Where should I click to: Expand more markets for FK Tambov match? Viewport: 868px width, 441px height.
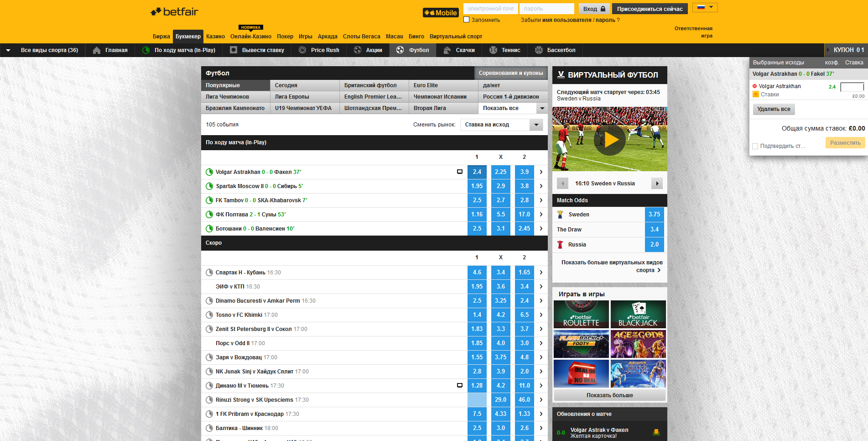[x=541, y=200]
